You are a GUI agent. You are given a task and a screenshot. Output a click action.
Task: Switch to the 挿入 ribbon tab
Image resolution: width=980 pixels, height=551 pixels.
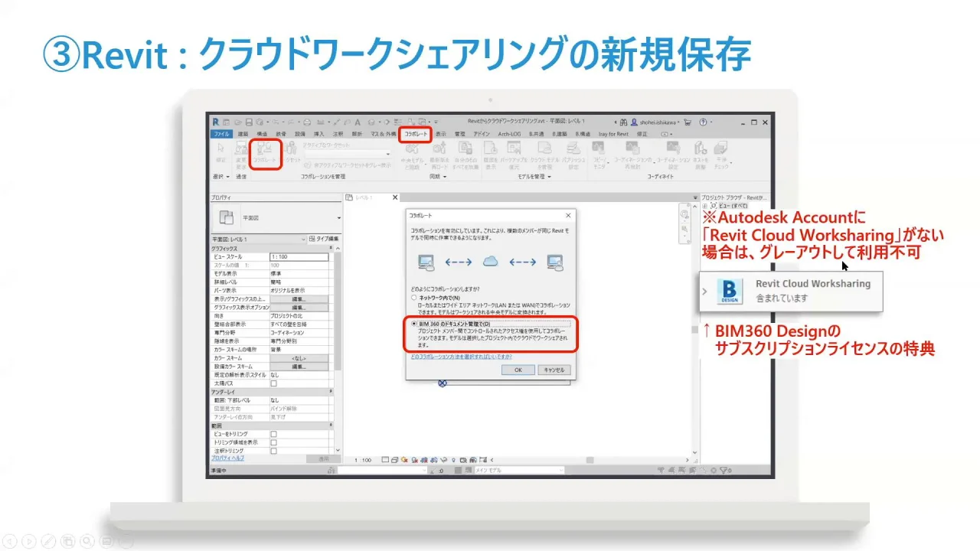click(319, 134)
